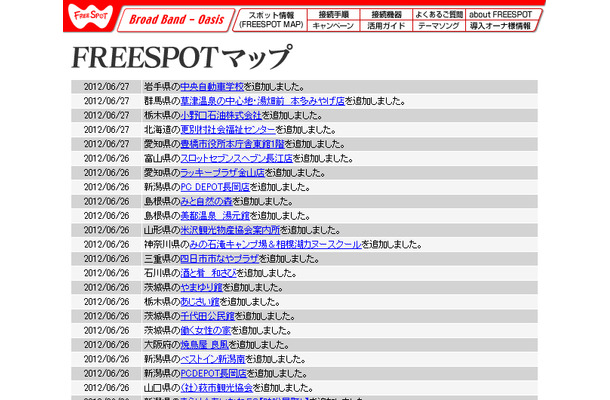Open 草津温泉の中心地・湯畑前 本多みやげ店 link
The image size is (610, 400).
coord(263,101)
